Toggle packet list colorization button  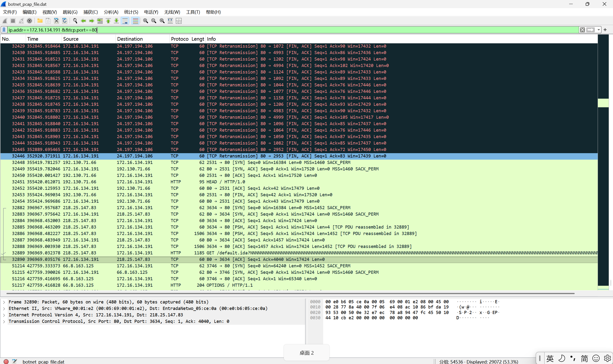pyautogui.click(x=135, y=21)
